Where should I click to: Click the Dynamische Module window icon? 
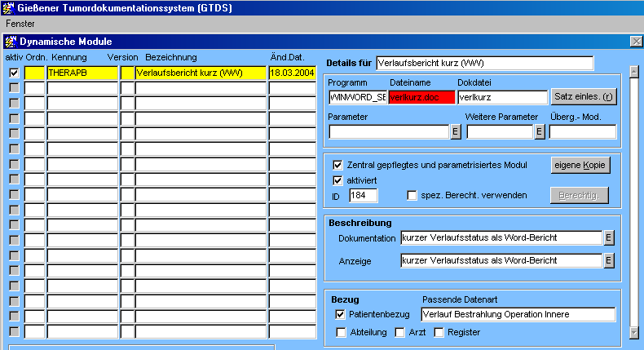click(x=10, y=41)
